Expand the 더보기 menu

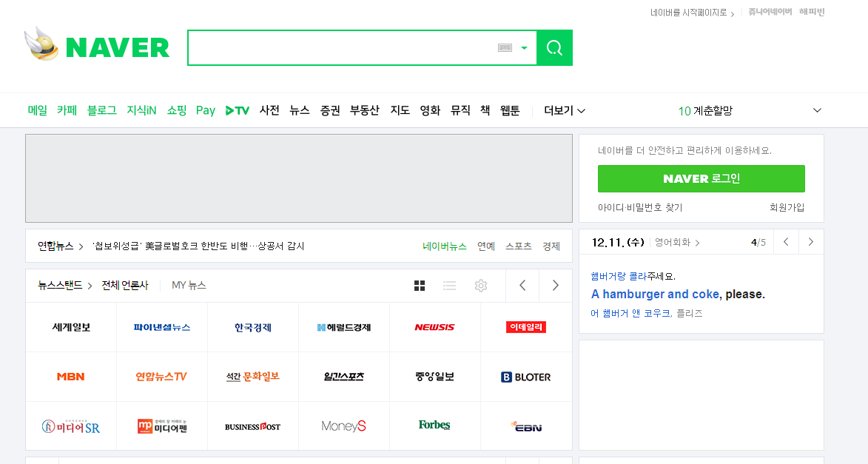coord(565,111)
